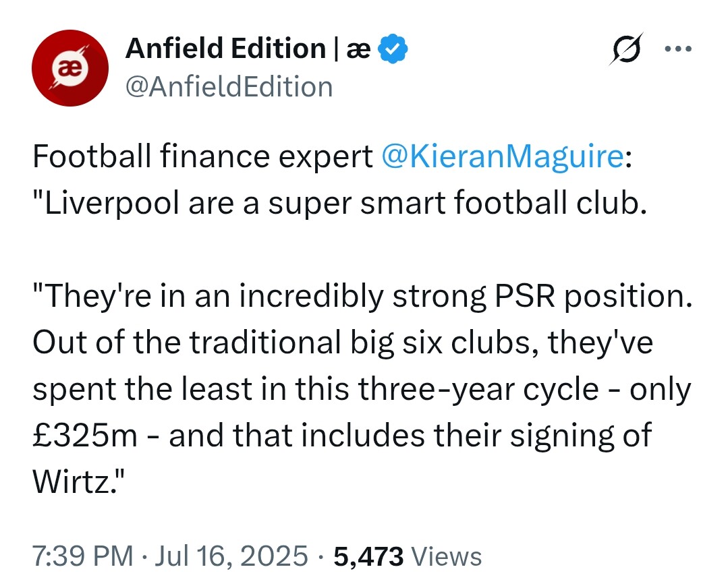Open the 5,473 view count
This screenshot has width=728, height=588.
367,556
